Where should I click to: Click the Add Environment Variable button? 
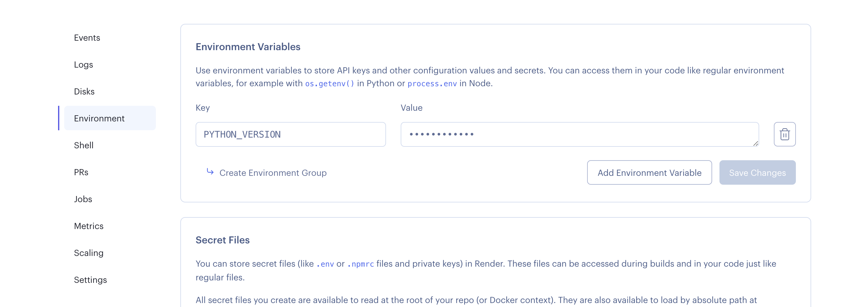coord(649,172)
